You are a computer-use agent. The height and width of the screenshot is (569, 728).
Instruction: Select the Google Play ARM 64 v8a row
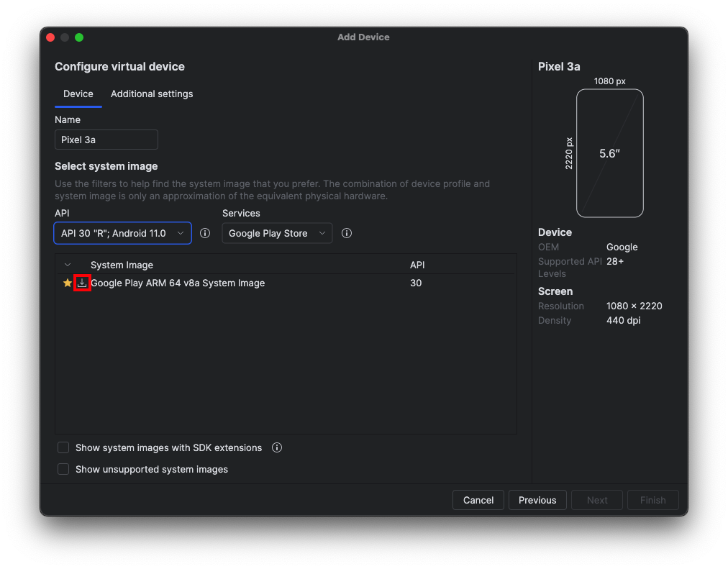coord(245,283)
